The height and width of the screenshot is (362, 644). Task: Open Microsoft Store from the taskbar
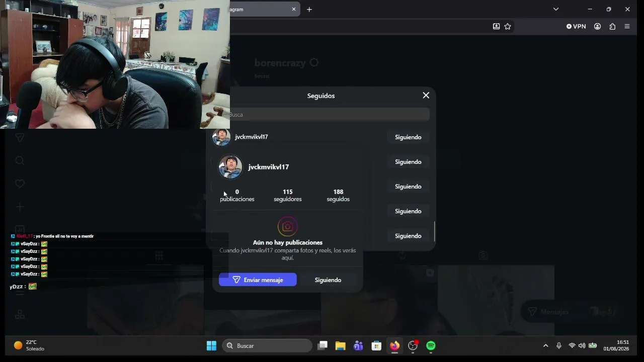(376, 346)
